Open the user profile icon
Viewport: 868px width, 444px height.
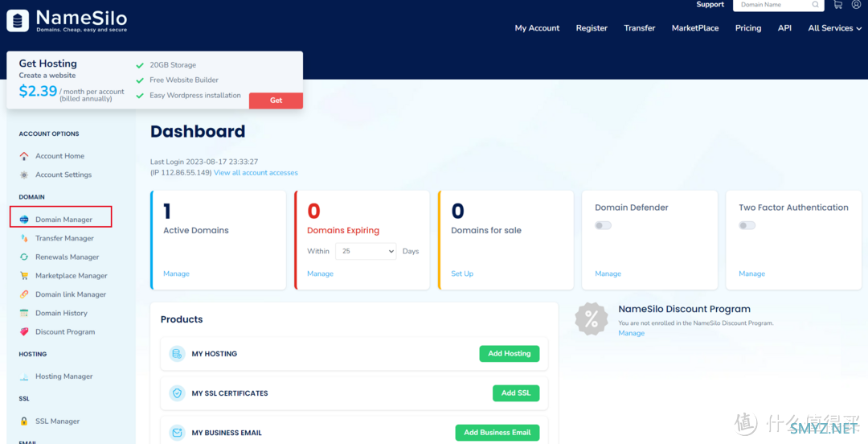857,5
